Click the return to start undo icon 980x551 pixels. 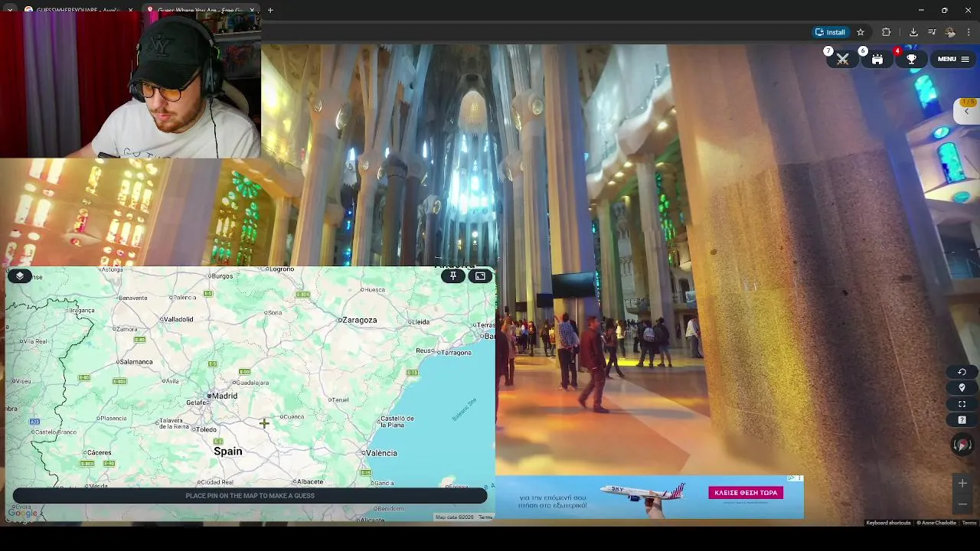pyautogui.click(x=962, y=372)
